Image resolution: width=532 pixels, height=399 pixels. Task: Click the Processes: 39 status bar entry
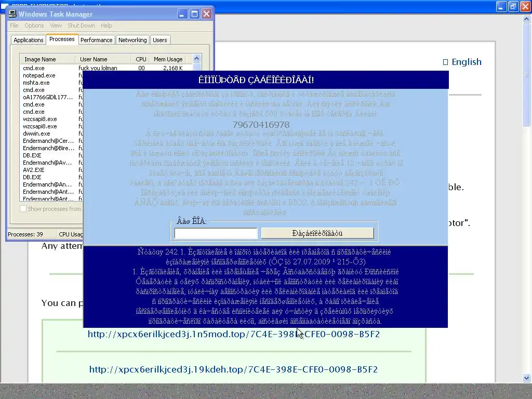(31, 234)
